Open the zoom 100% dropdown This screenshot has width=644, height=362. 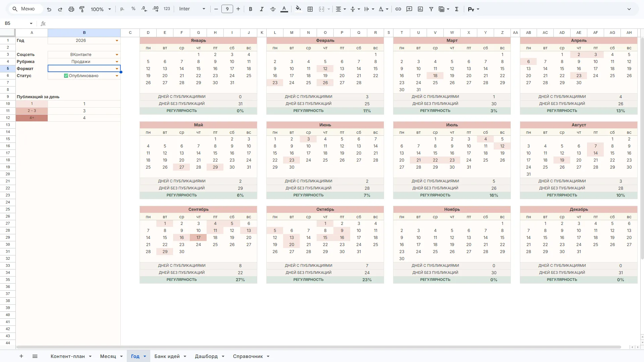click(x=101, y=9)
